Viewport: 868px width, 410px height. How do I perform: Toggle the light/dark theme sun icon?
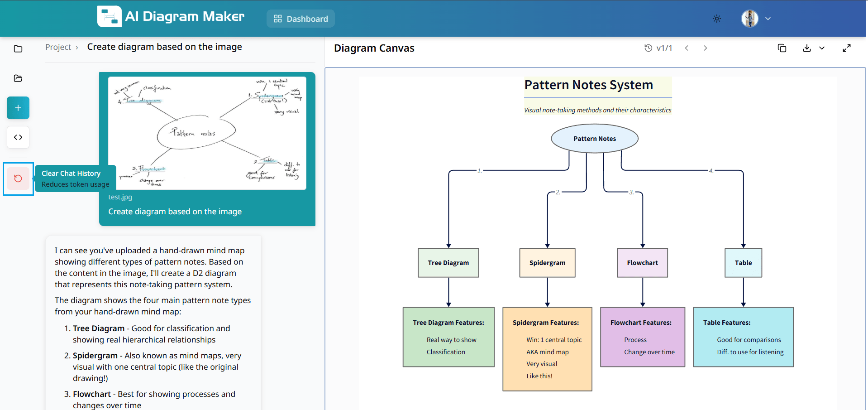tap(716, 19)
